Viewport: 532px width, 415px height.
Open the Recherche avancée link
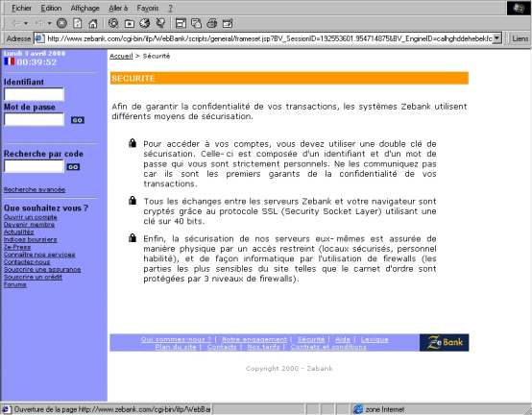35,189
